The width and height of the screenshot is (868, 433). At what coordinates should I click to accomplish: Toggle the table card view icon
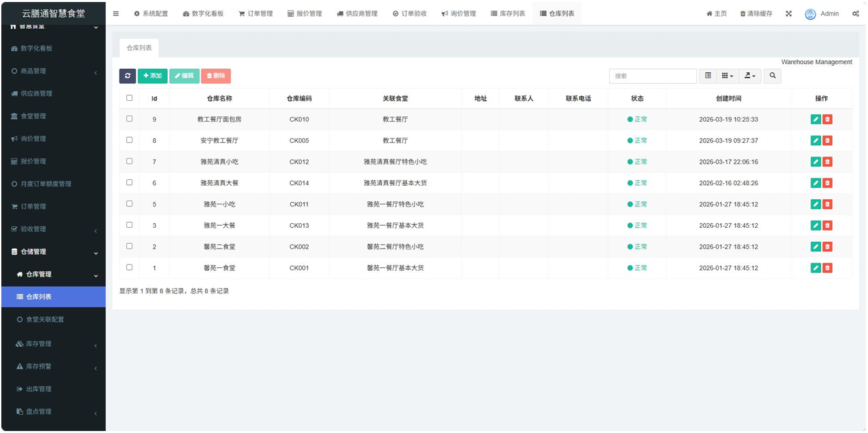pyautogui.click(x=708, y=76)
